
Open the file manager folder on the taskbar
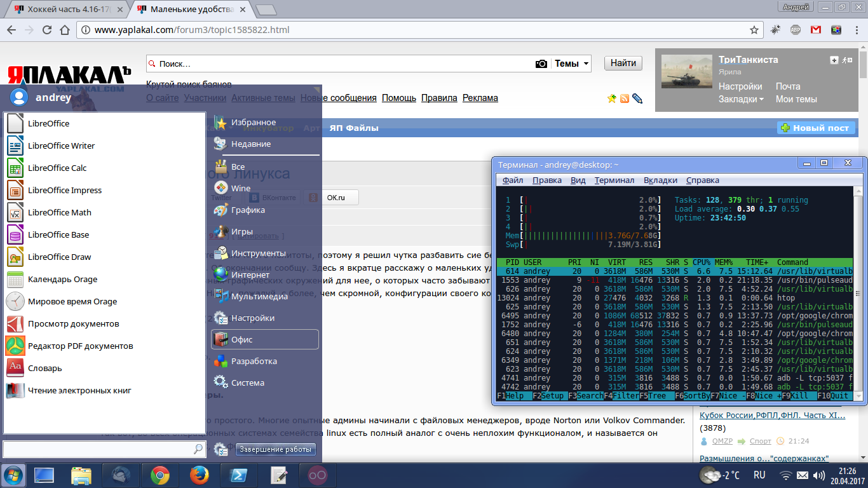(81, 475)
